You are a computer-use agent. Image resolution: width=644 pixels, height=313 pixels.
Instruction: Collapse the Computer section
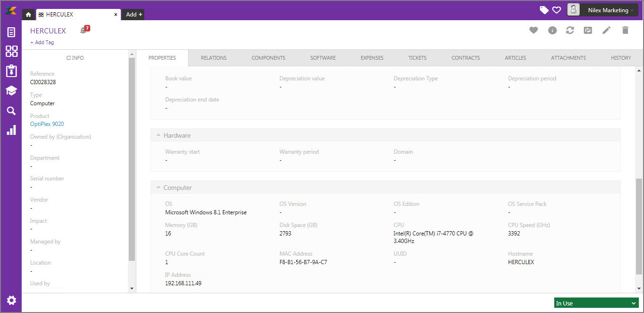(158, 188)
